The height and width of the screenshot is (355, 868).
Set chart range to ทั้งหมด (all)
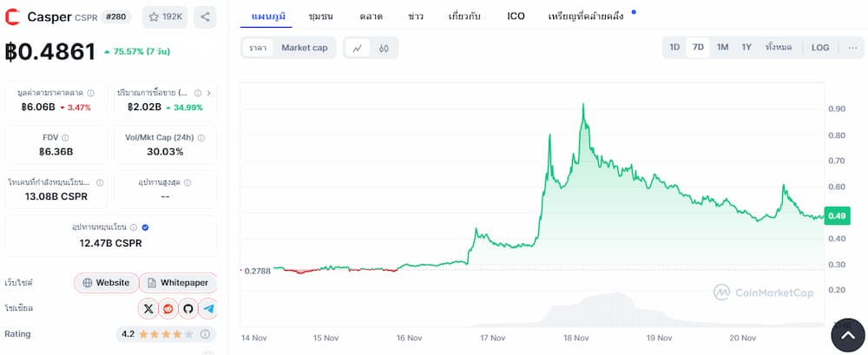point(779,48)
